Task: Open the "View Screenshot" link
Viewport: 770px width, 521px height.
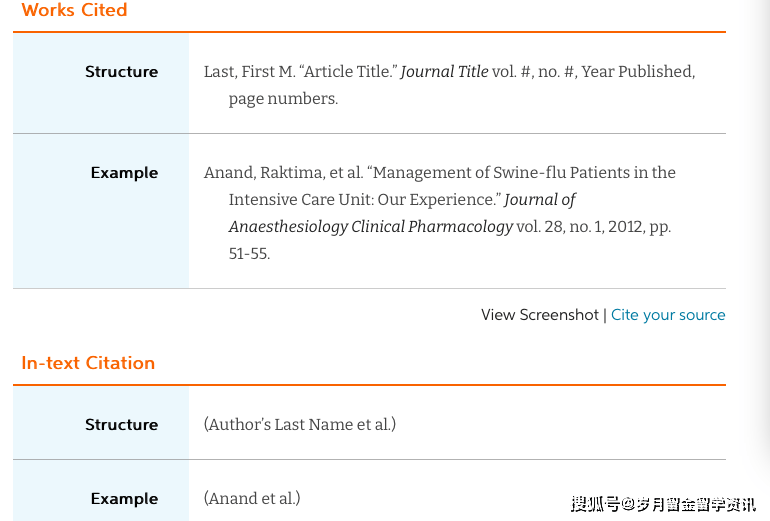Action: tap(540, 315)
